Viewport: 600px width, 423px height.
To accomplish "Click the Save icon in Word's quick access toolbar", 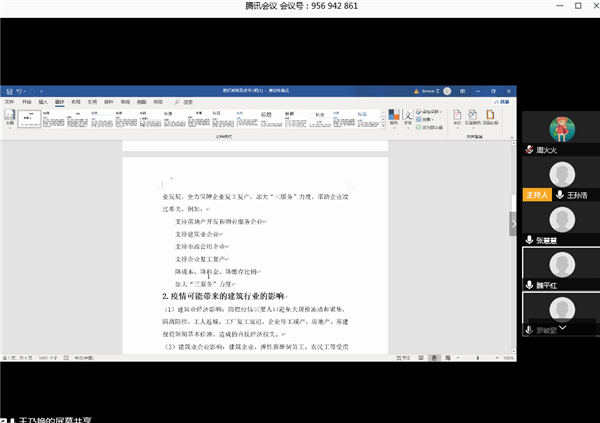I will point(10,91).
